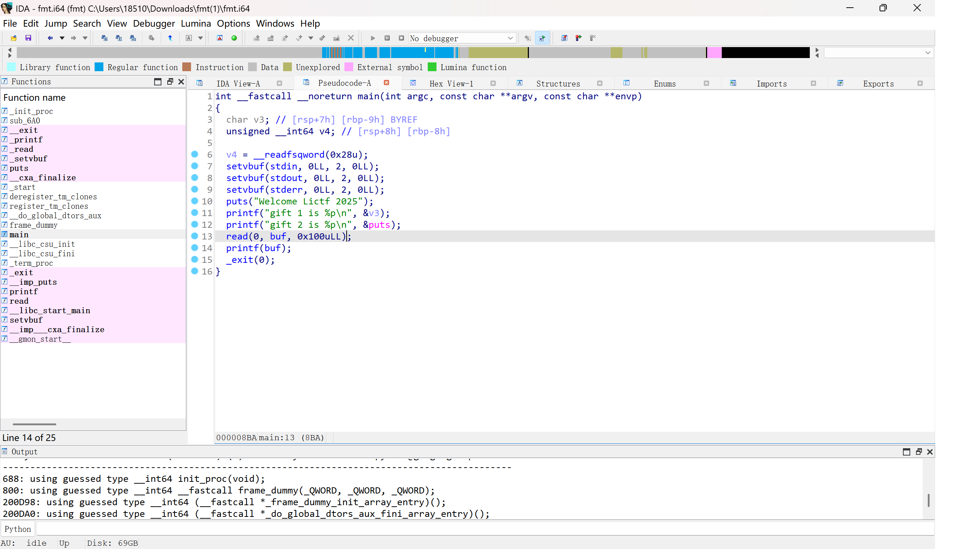Toggle breakpoint dot on line 11
The height and width of the screenshot is (549, 980).
point(195,213)
